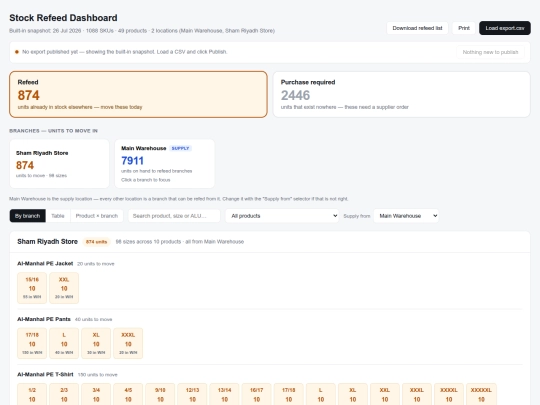Open the Main Warehouse supply card

point(165,164)
